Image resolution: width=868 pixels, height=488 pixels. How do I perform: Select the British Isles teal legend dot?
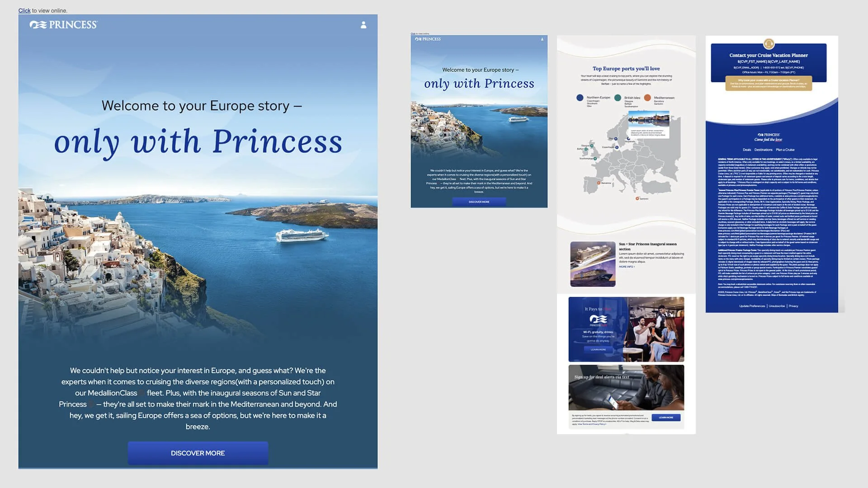[x=618, y=98]
